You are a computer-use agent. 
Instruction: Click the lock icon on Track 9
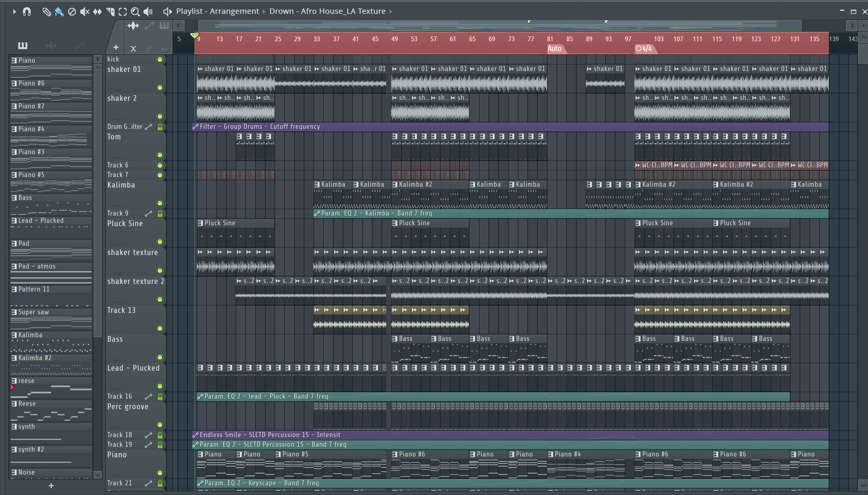tap(160, 214)
